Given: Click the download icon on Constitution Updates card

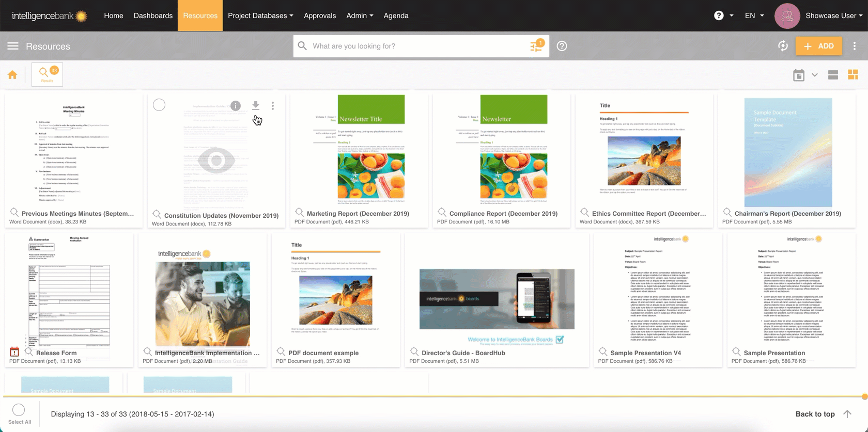Looking at the screenshot, I should [255, 105].
